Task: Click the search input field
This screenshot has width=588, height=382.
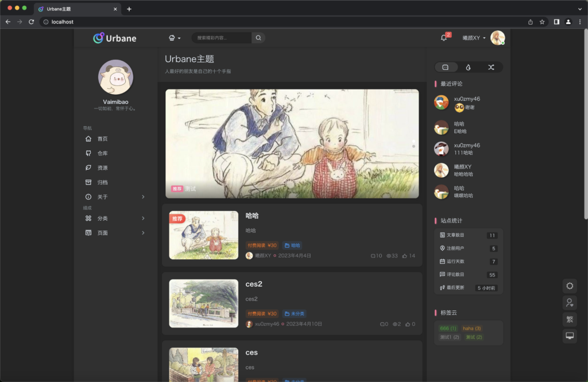Action: [x=222, y=38]
